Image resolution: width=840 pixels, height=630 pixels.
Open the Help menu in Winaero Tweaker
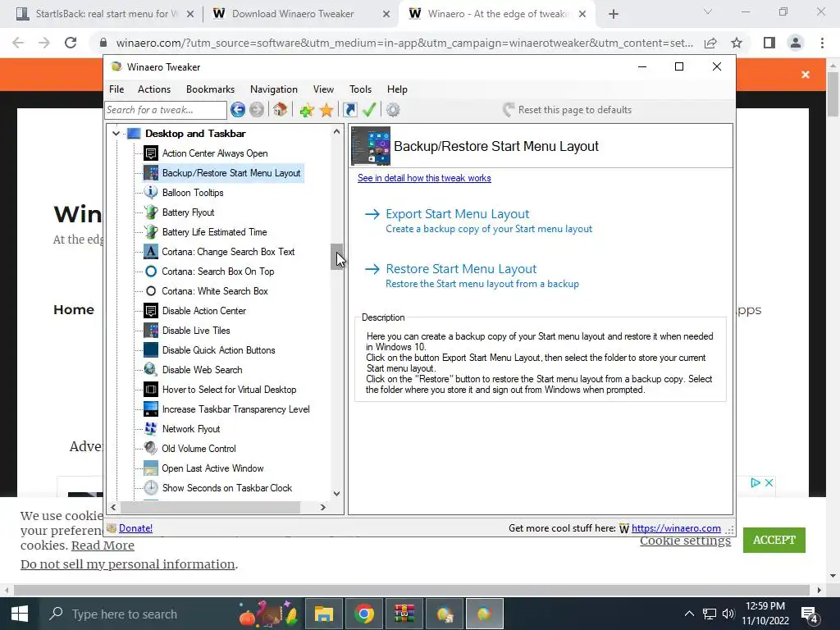398,89
